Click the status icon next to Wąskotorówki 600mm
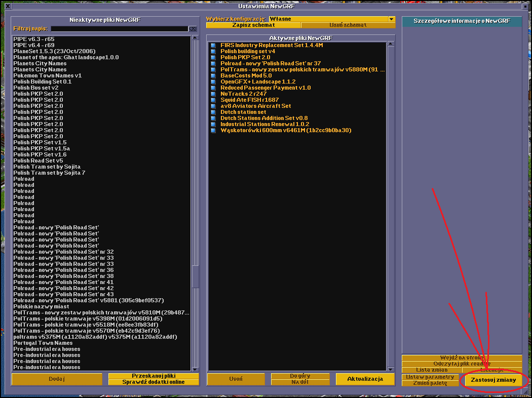The width and height of the screenshot is (532, 398). (x=213, y=131)
